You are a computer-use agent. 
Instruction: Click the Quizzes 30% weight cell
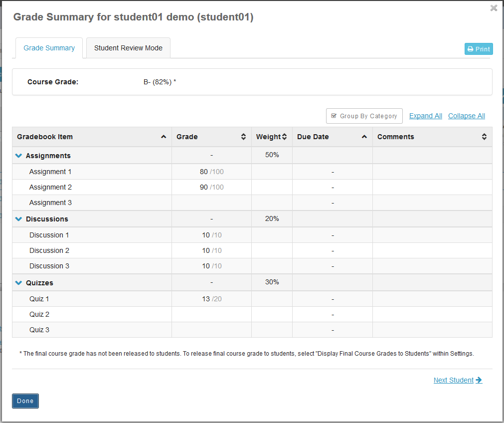pos(272,282)
